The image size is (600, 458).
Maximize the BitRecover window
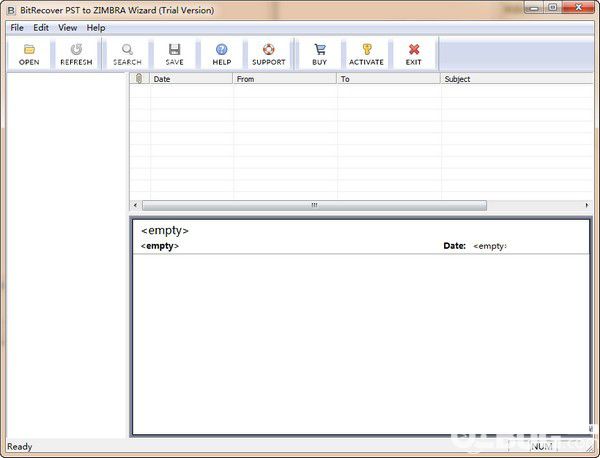coord(553,8)
